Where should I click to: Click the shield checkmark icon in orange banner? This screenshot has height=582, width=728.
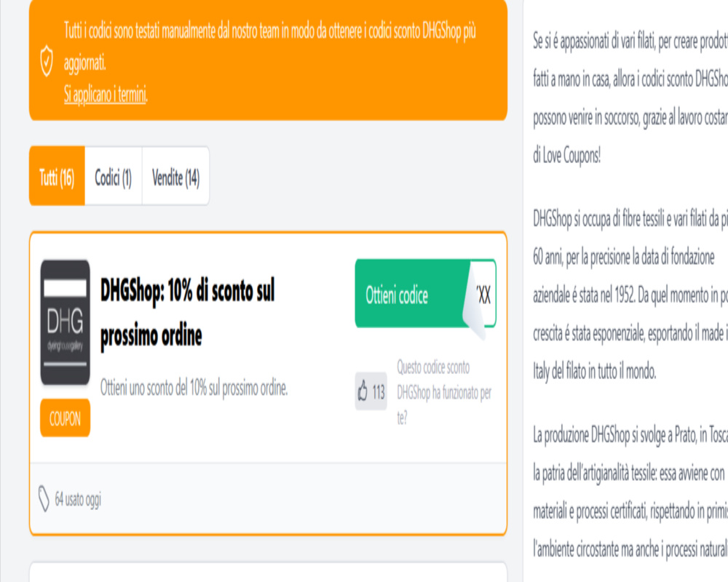(x=47, y=61)
